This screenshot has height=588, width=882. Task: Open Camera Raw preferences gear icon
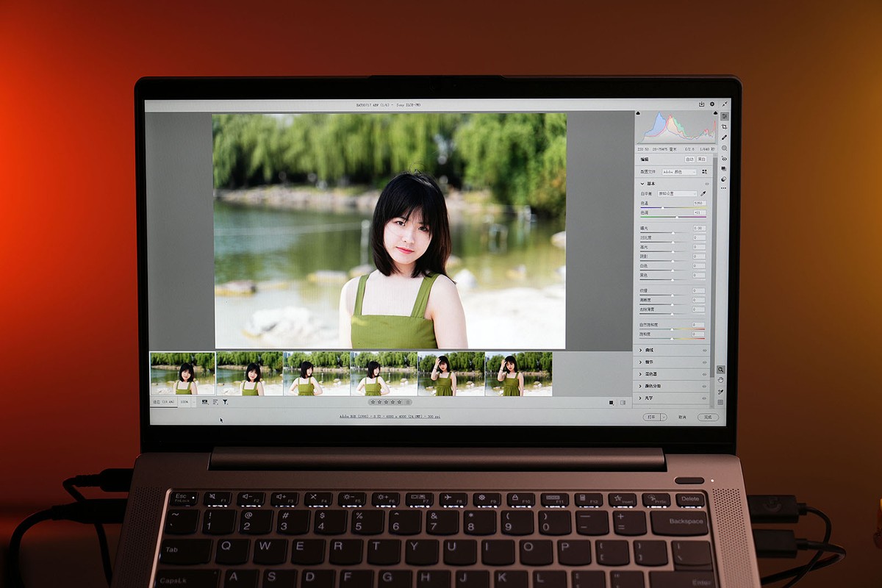712,104
